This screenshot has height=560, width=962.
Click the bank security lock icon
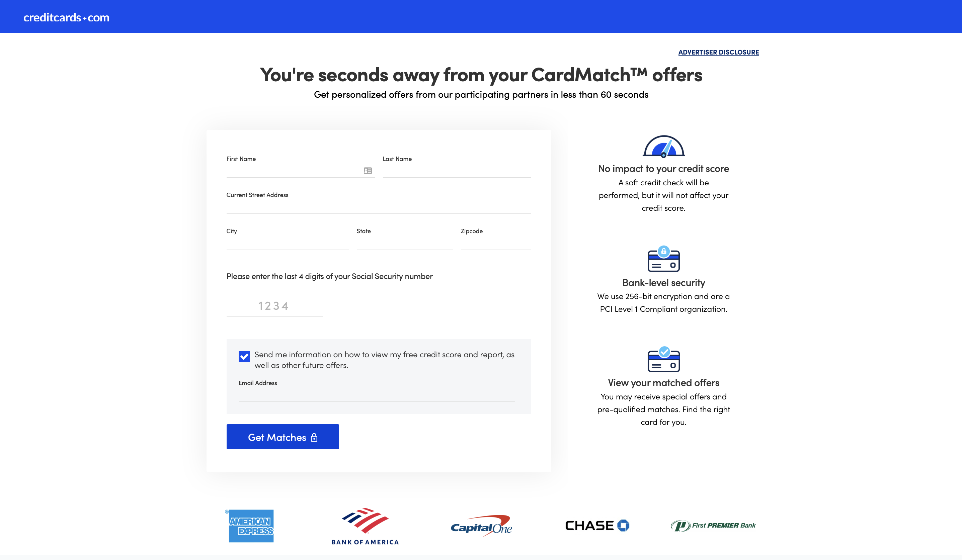pyautogui.click(x=663, y=259)
